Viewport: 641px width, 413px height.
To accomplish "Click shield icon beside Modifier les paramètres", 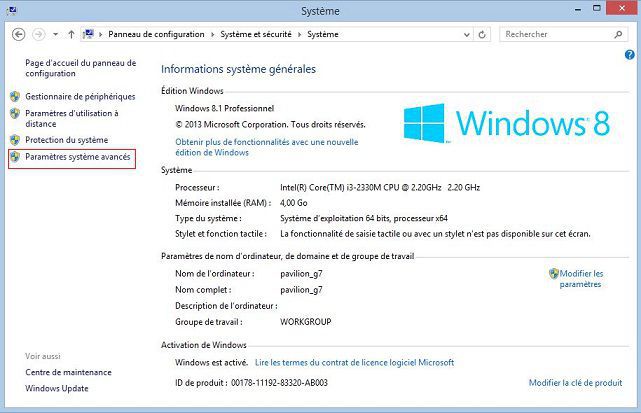I will tap(554, 274).
